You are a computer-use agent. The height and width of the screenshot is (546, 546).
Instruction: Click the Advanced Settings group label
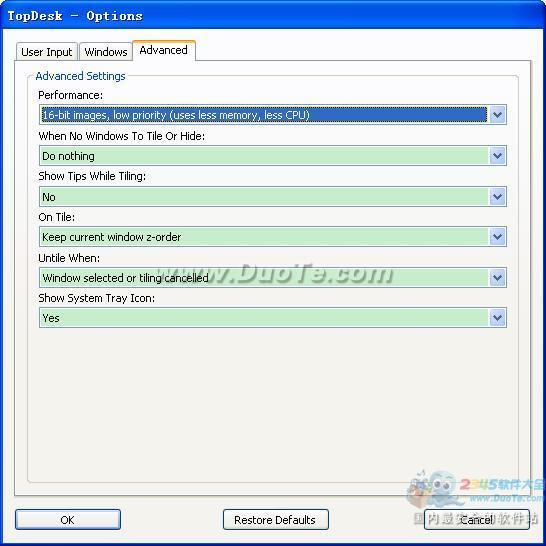pyautogui.click(x=80, y=76)
